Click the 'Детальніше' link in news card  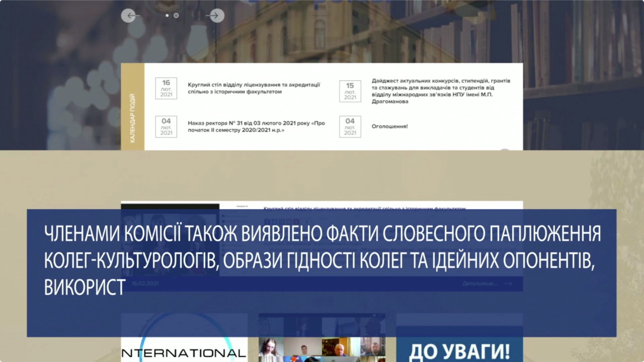click(487, 284)
